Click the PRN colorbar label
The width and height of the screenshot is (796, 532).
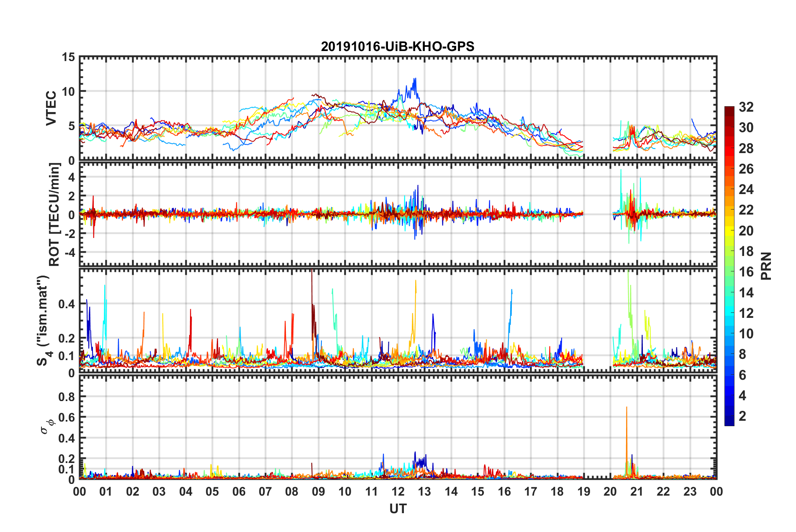click(x=766, y=266)
